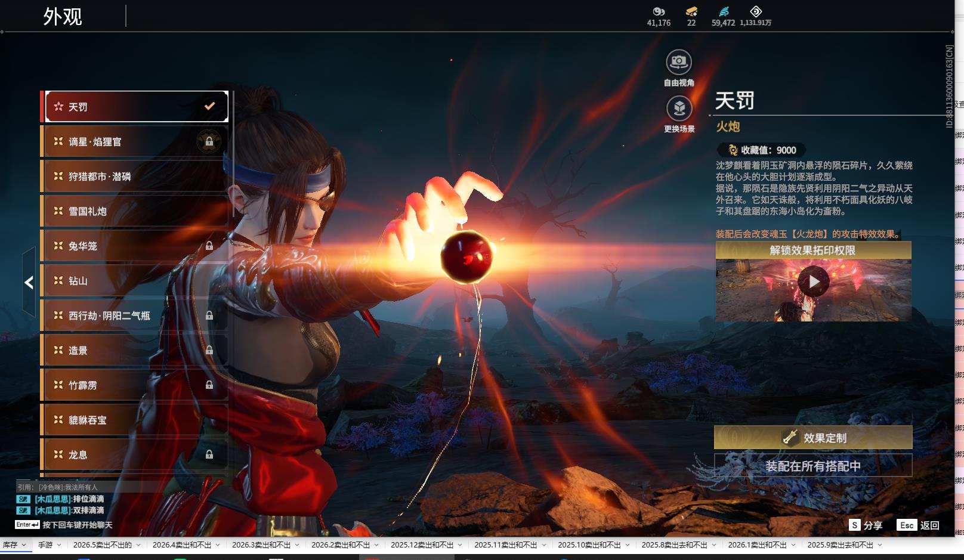Switch to the 手游 sheet tab
This screenshot has width=964, height=560.
[x=45, y=545]
